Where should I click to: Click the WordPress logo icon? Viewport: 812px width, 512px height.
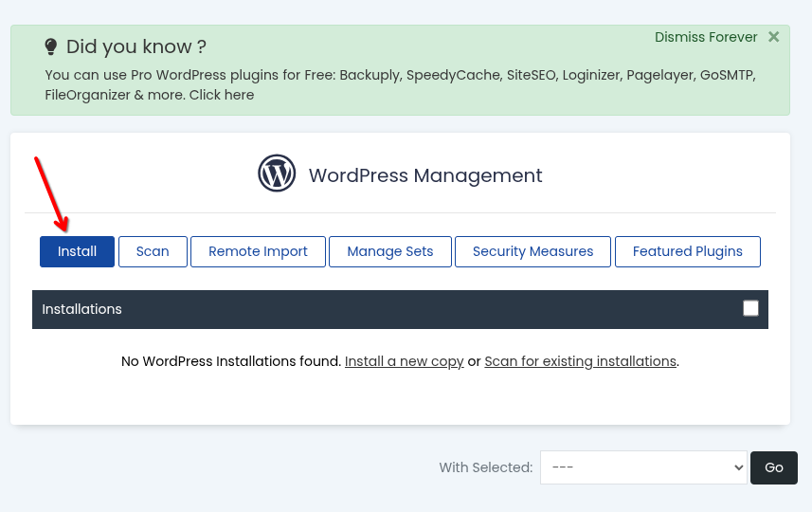tap(277, 174)
